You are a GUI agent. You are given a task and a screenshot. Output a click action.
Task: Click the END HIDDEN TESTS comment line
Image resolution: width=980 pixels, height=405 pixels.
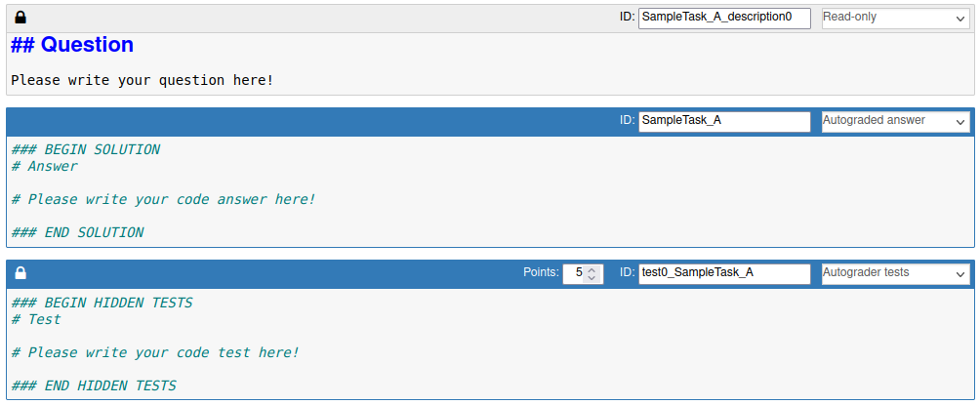tap(94, 385)
